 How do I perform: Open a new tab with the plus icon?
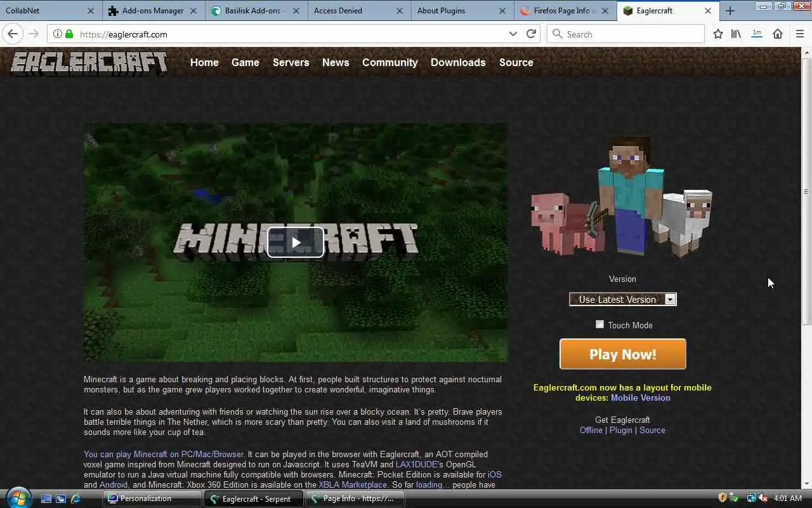pyautogui.click(x=730, y=11)
